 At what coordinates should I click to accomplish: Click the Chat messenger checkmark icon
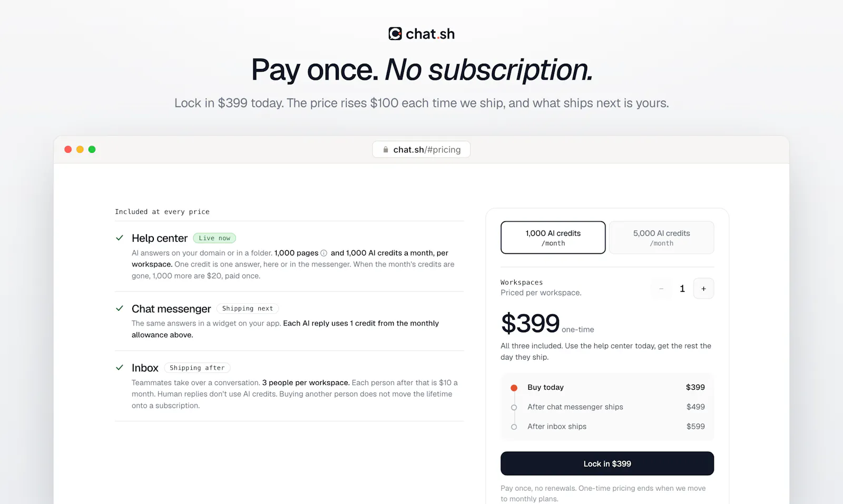120,309
